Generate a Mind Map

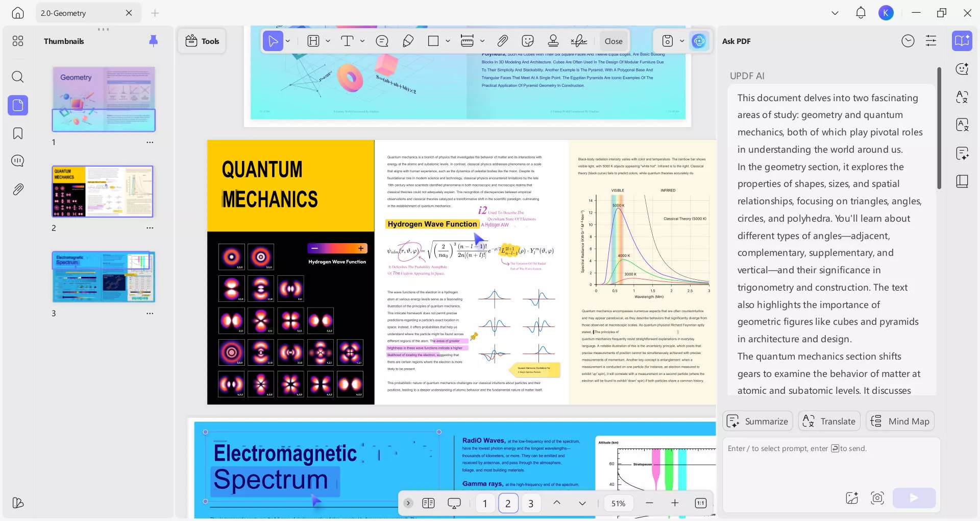point(900,421)
